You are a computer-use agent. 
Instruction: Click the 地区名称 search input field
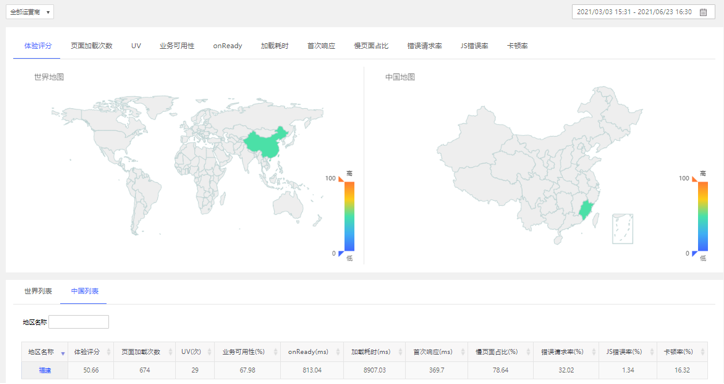[x=78, y=322]
